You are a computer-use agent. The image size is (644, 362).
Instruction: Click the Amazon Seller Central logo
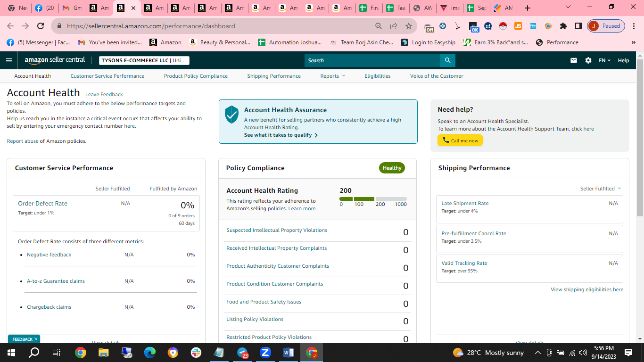[55, 60]
